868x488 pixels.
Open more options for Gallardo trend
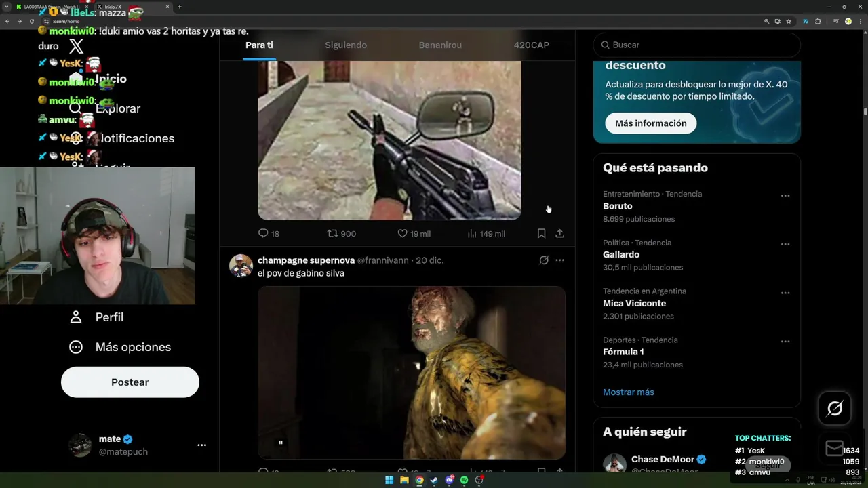point(785,244)
